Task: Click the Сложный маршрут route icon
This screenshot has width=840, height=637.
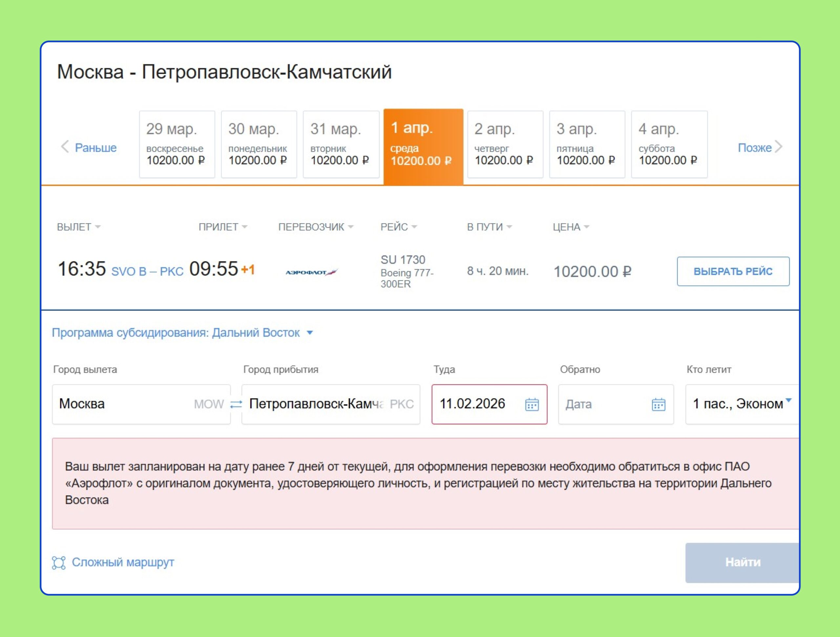Action: tap(59, 563)
